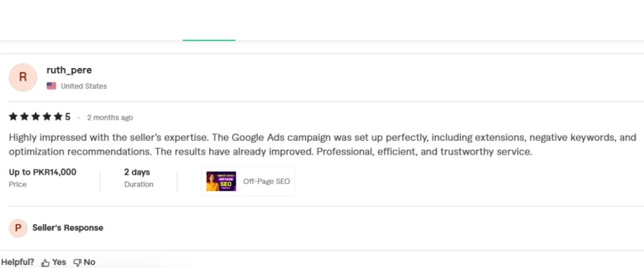This screenshot has width=644, height=268.
Task: Open the ruth_pere username link
Action: pyautogui.click(x=69, y=70)
